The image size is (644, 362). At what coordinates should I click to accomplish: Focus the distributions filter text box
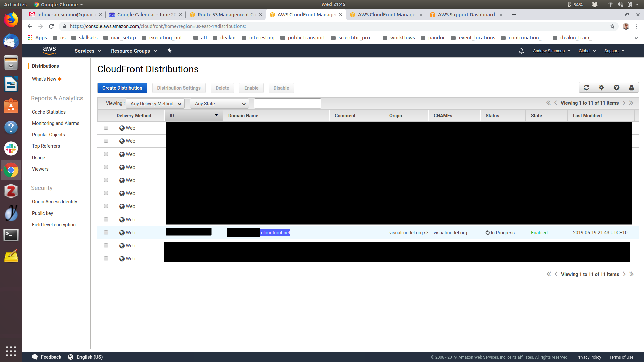[x=287, y=104]
